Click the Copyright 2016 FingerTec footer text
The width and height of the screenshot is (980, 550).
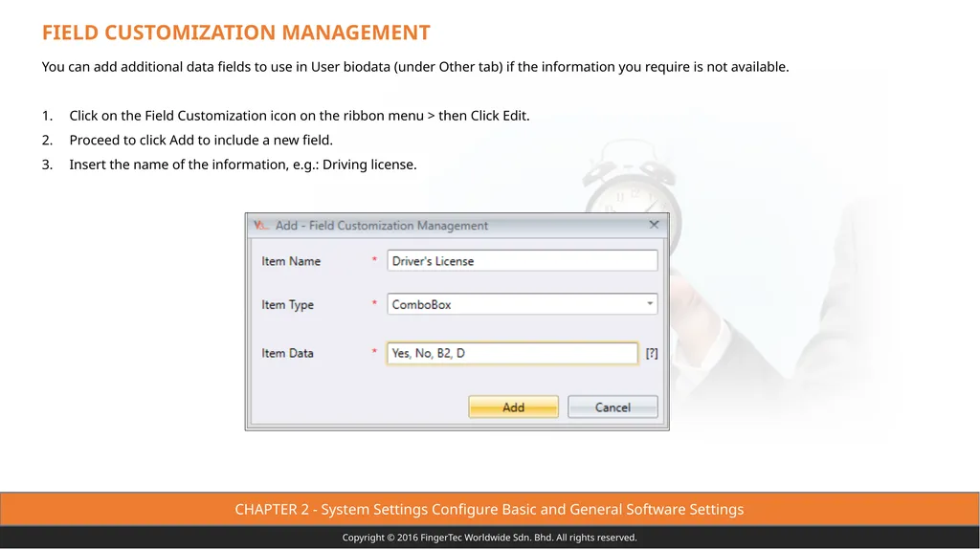[489, 538]
